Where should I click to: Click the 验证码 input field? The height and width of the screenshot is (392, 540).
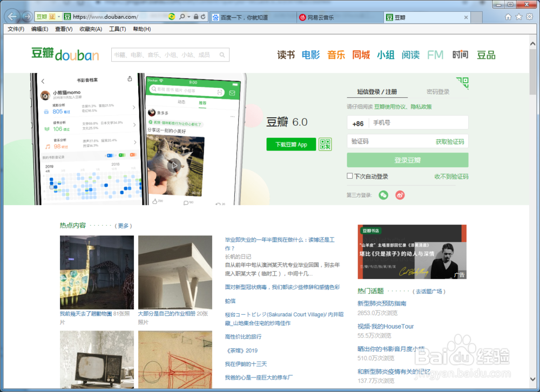(x=389, y=141)
